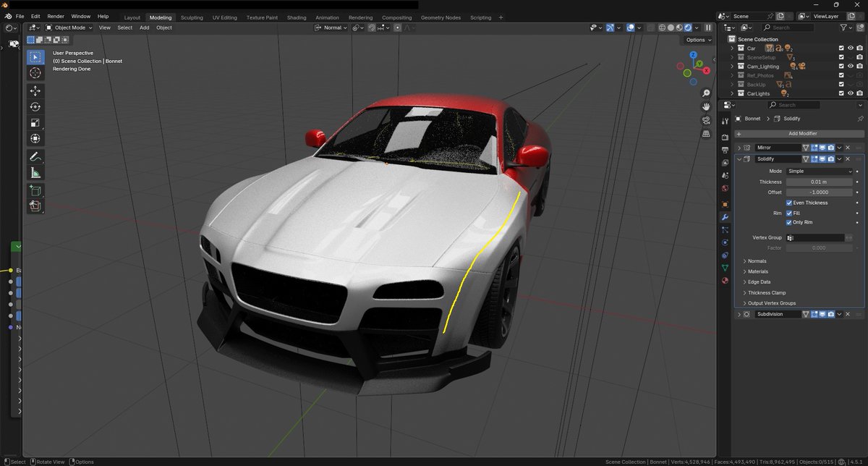Switch to the UV Editing workspace
The width and height of the screenshot is (868, 466).
pos(224,17)
